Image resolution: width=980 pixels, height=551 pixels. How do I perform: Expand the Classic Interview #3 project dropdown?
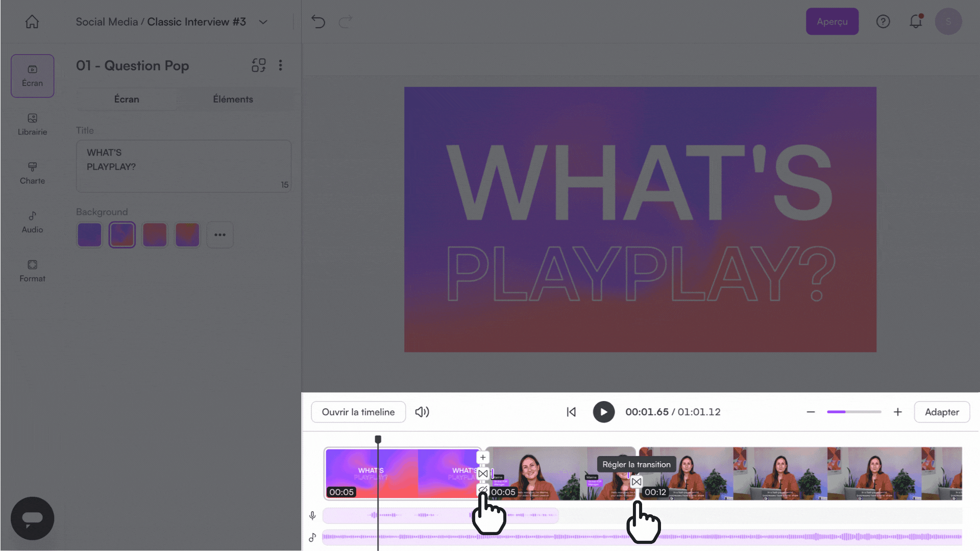tap(263, 22)
